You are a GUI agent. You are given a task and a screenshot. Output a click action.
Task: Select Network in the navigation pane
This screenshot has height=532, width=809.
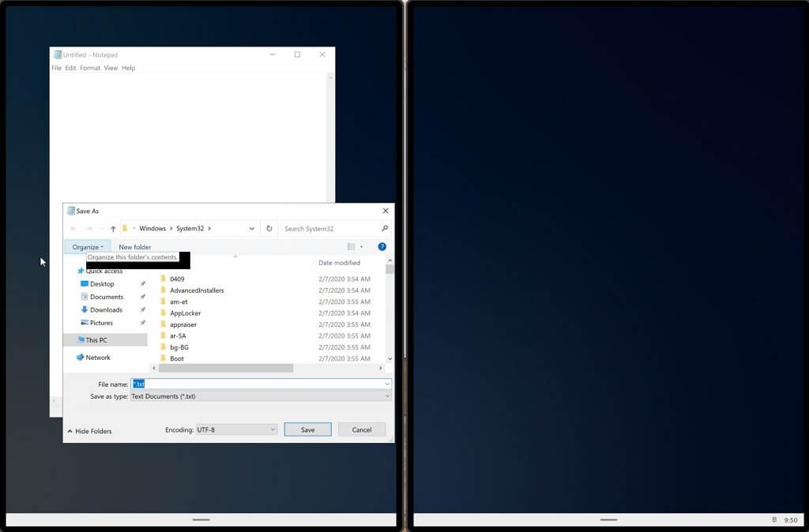point(93,358)
